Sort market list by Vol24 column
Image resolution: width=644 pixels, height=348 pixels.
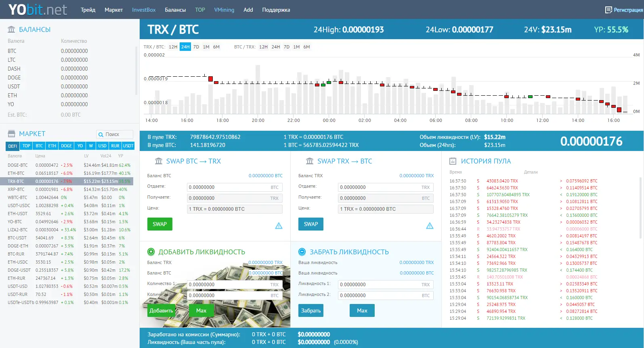(106, 156)
